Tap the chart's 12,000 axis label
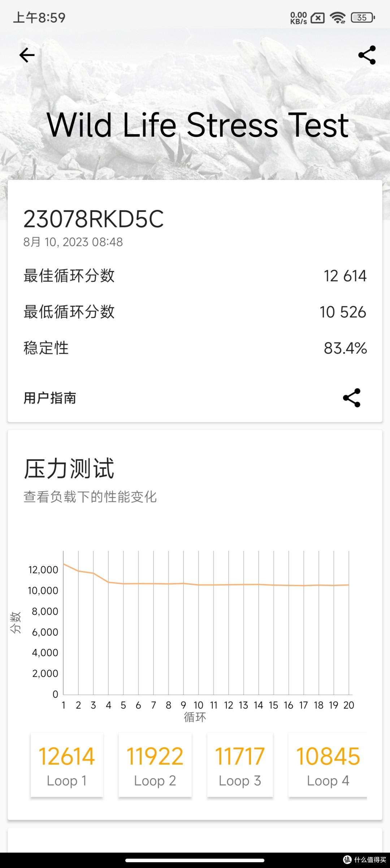This screenshot has width=390, height=868. 43,570
